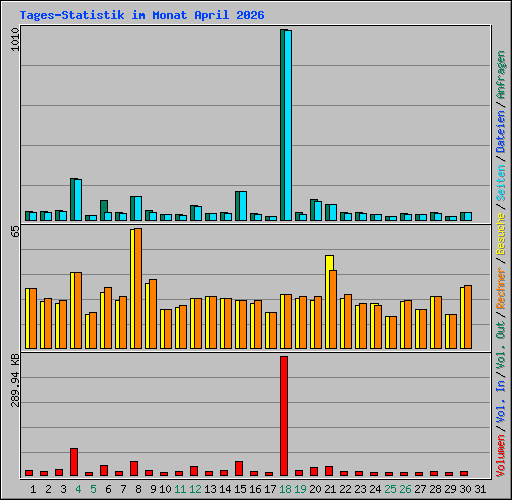
Task: Click the cyan bar for day 4
Action: pos(78,200)
